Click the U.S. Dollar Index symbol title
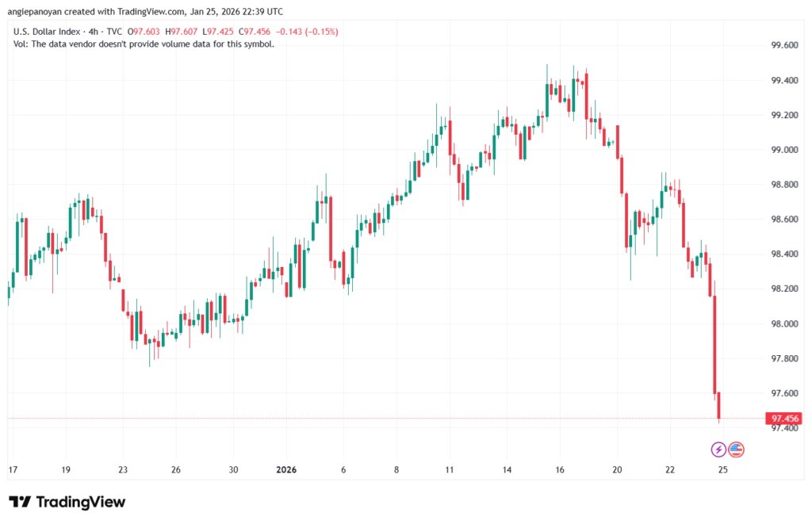 tap(49, 31)
